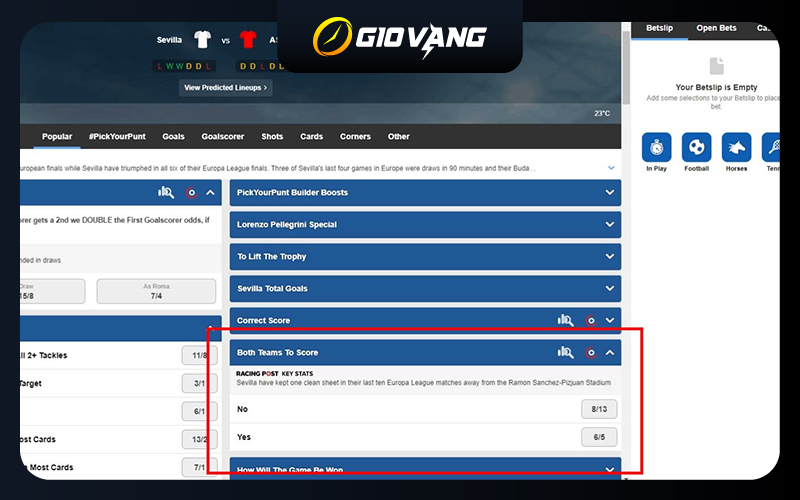Click the stats search icon in the left panel header
The image size is (800, 500).
[x=166, y=192]
